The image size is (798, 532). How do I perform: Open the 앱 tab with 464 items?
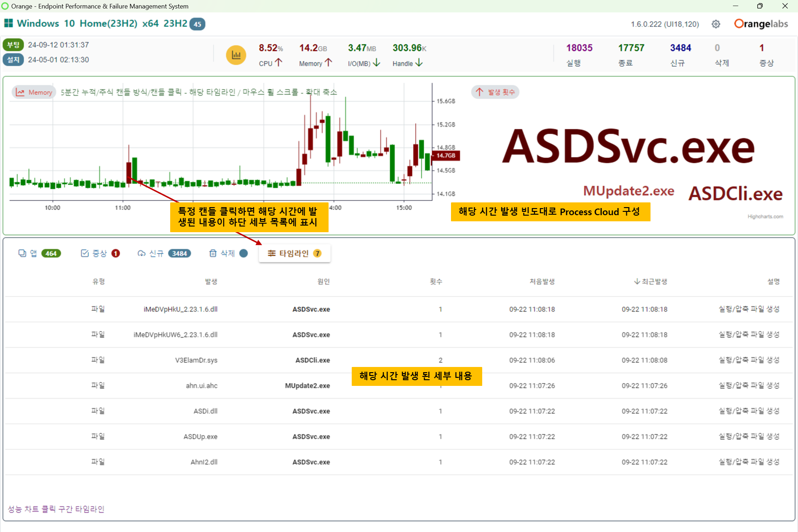tap(40, 253)
